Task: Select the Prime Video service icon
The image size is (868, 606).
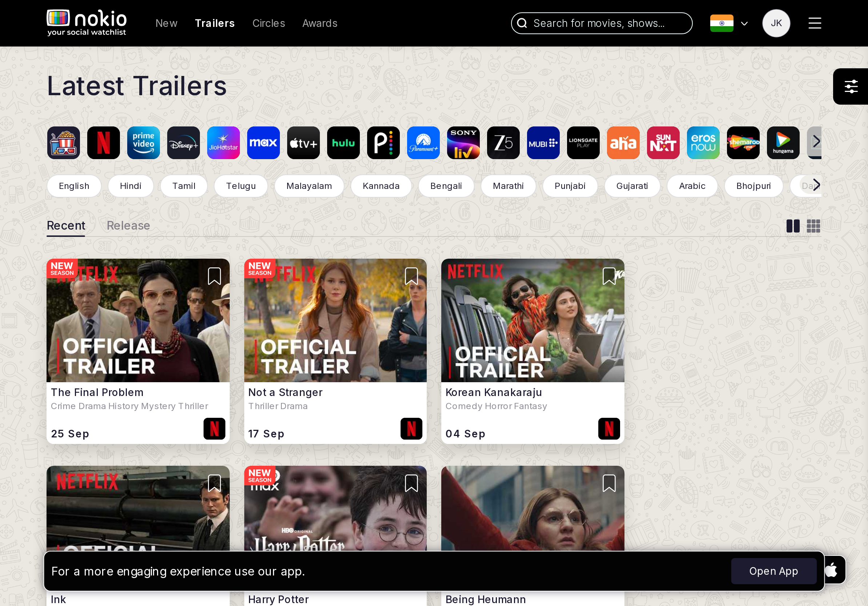Action: pos(144,143)
